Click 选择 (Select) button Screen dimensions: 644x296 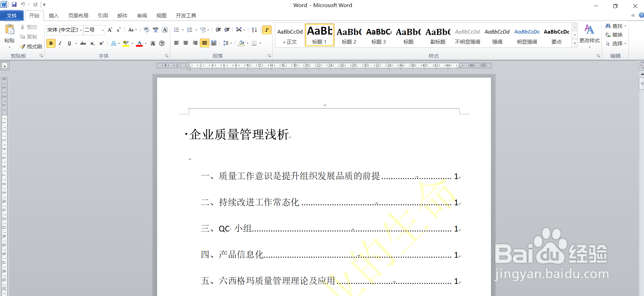tap(615, 43)
